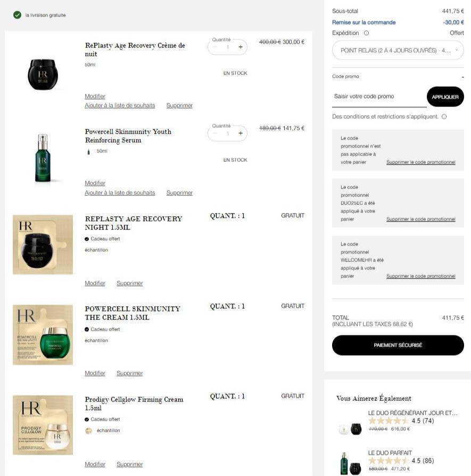Click the conditions and restrictions info icon
This screenshot has height=476, width=471.
click(x=444, y=117)
